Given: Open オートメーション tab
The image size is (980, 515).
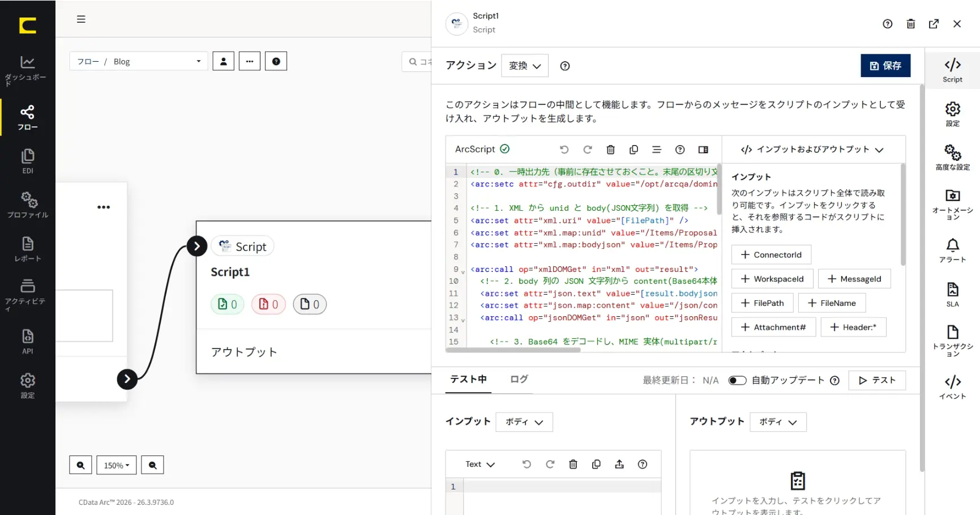Looking at the screenshot, I should 952,204.
